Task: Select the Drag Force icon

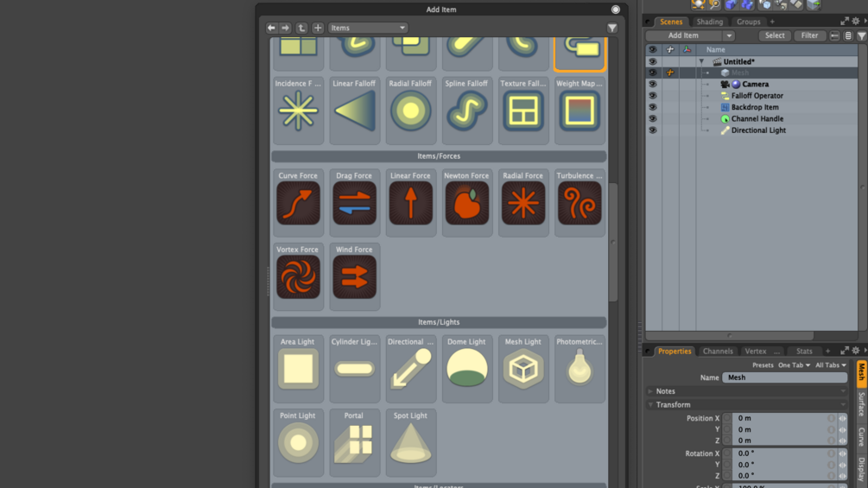Action: tap(354, 203)
